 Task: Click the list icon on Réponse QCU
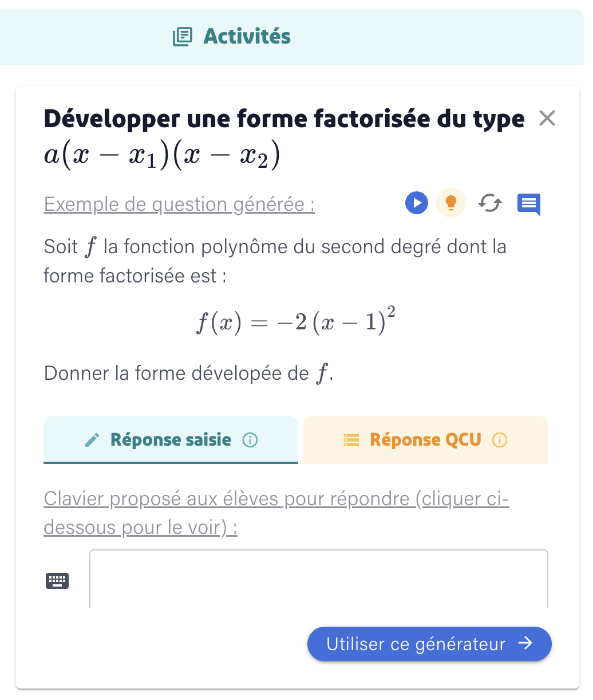coord(351,440)
